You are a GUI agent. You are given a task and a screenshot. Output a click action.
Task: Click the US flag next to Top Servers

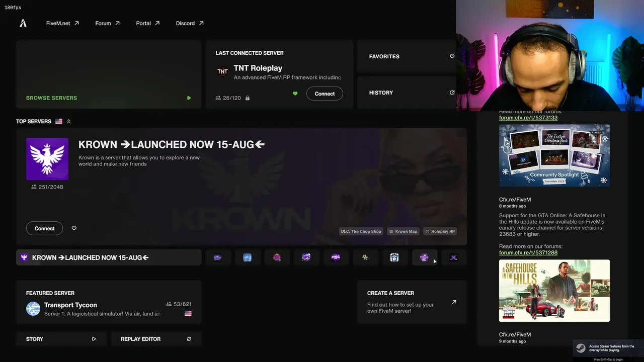tap(59, 121)
